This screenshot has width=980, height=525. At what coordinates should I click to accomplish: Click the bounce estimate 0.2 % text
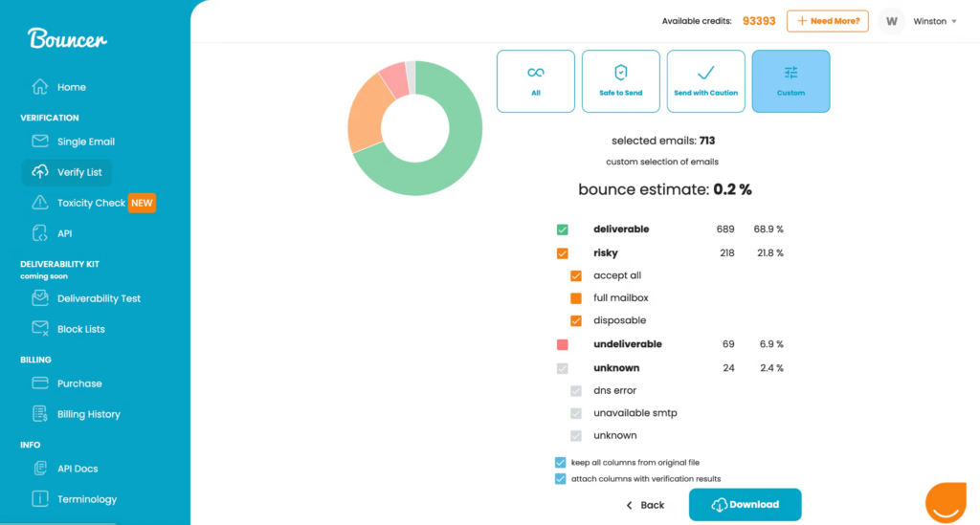665,189
